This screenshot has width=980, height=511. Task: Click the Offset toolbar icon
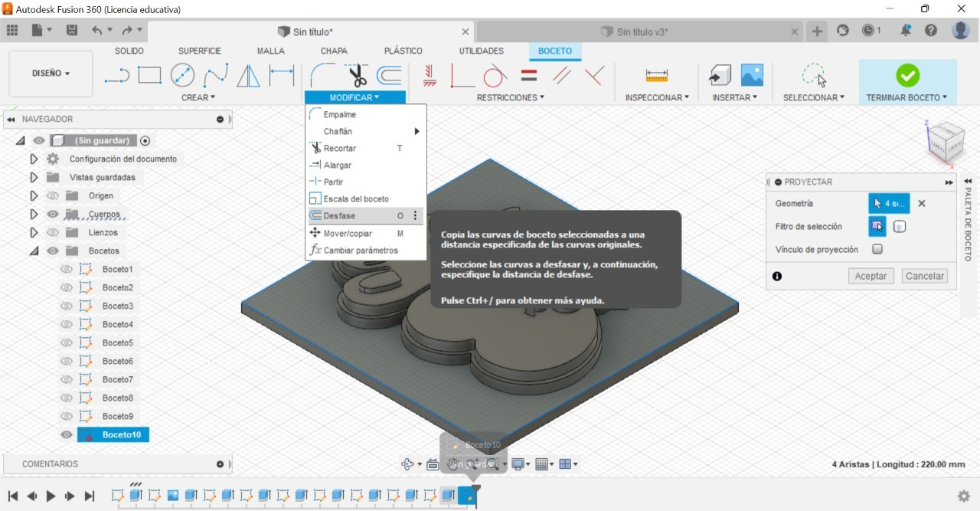coord(390,75)
